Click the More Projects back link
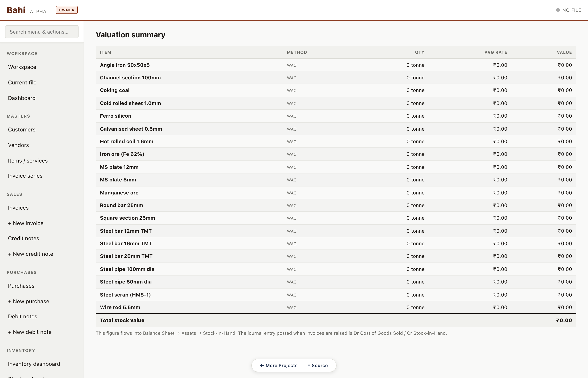Image resolution: width=588 pixels, height=378 pixels. click(279, 365)
